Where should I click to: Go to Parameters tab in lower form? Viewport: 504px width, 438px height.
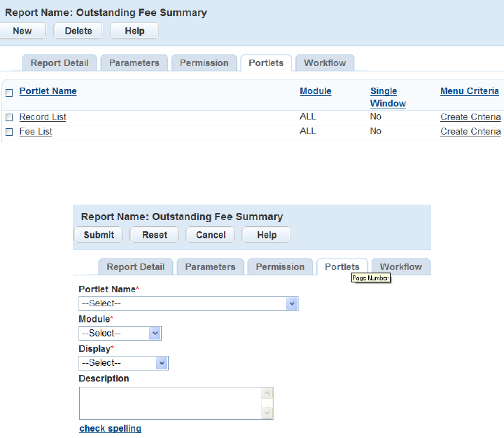(210, 267)
